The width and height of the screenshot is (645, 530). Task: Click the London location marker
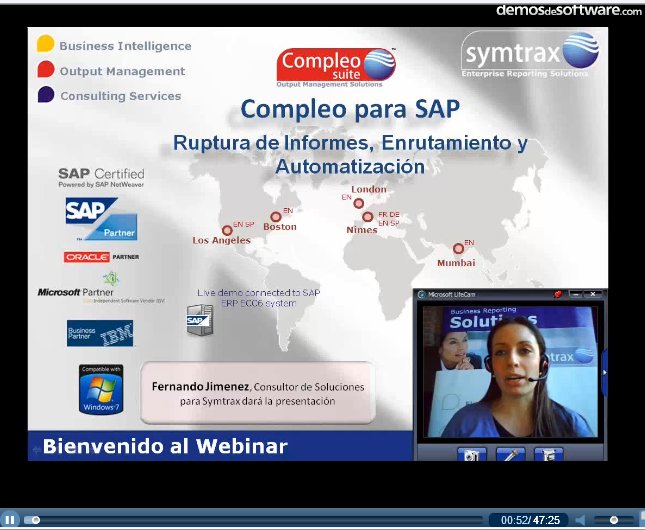tap(359, 203)
